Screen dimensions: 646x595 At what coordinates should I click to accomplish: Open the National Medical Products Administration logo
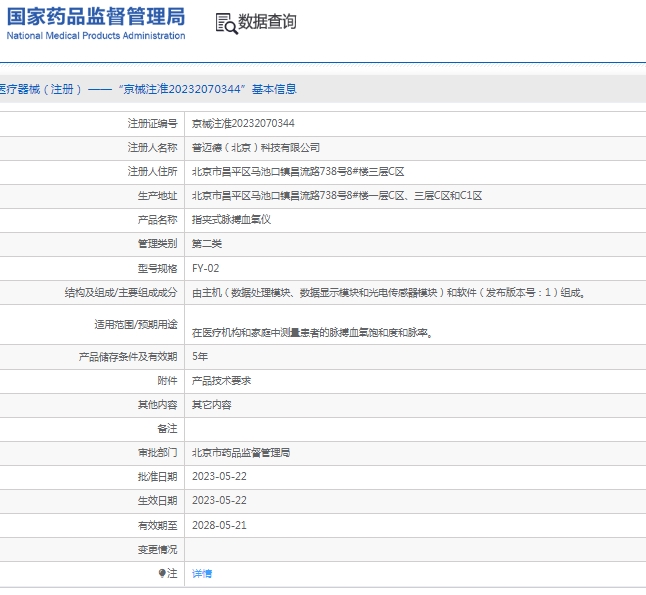(96, 23)
